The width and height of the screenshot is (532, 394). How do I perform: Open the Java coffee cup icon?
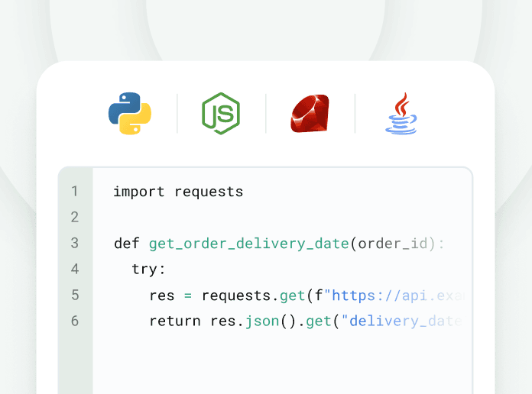tap(401, 113)
